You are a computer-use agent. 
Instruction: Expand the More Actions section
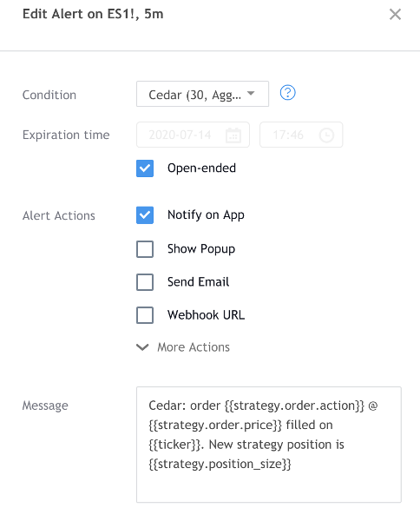pos(183,347)
